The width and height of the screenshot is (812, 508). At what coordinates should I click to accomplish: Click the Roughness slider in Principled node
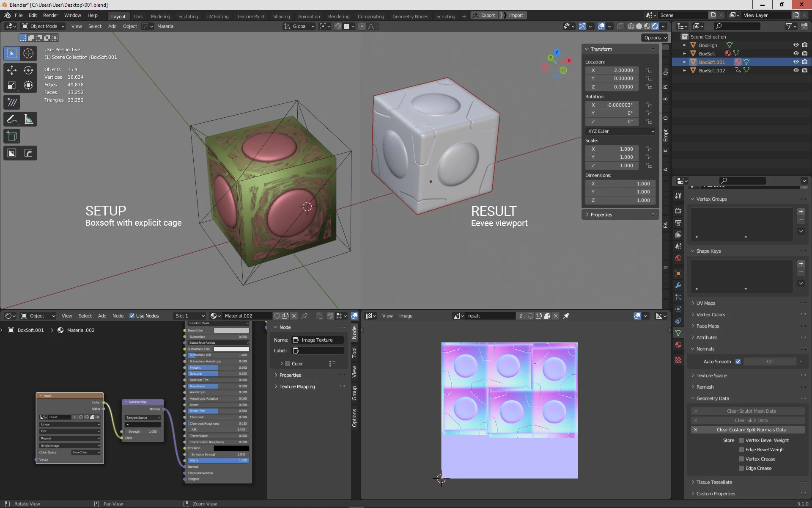[218, 386]
